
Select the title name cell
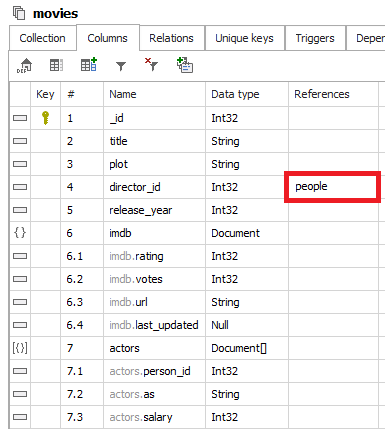click(154, 141)
